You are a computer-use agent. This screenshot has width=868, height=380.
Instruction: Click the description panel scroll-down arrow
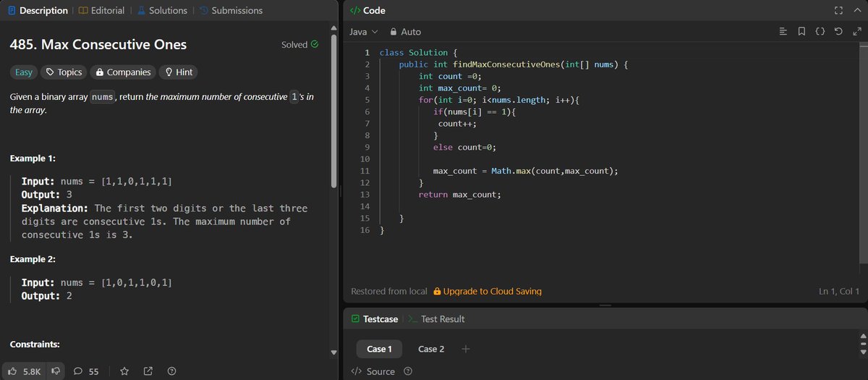333,352
